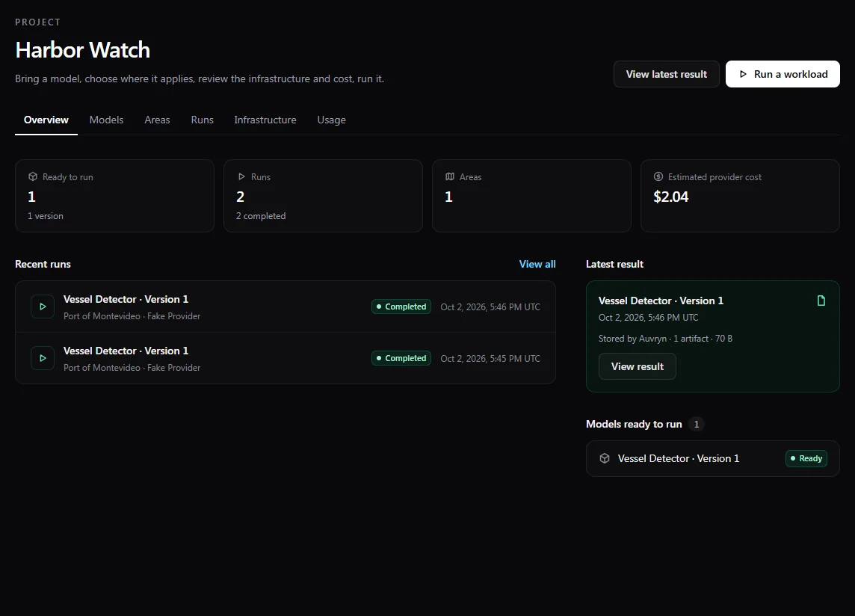Switch to the Usage tab
The width and height of the screenshot is (855, 616).
(332, 120)
